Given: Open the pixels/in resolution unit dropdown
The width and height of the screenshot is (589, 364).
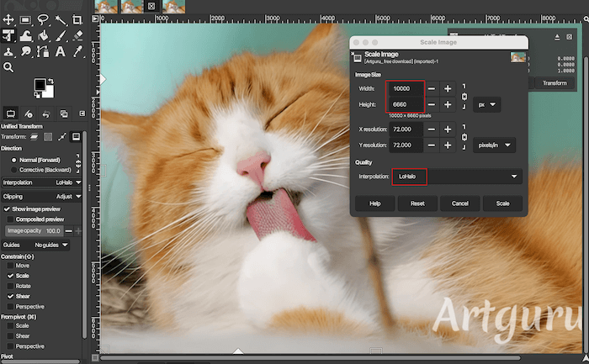Looking at the screenshot, I should 494,145.
